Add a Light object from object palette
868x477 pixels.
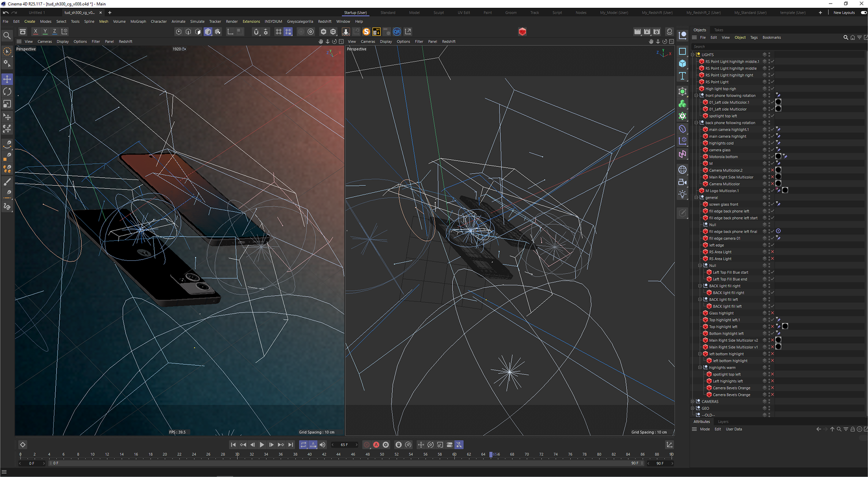tap(683, 194)
